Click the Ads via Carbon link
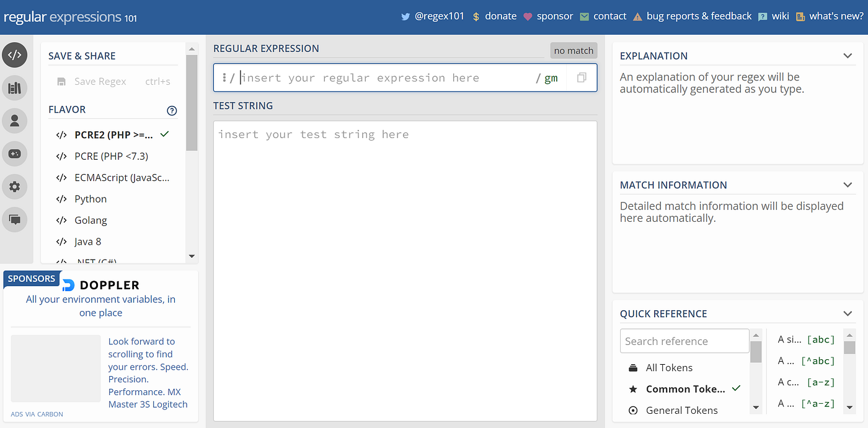868x428 pixels. (37, 414)
